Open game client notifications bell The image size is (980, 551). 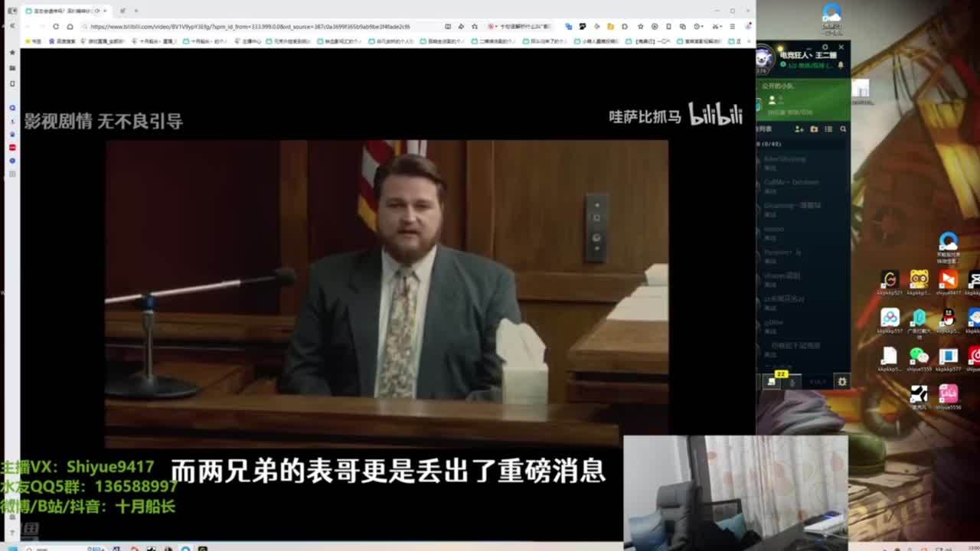(841, 66)
